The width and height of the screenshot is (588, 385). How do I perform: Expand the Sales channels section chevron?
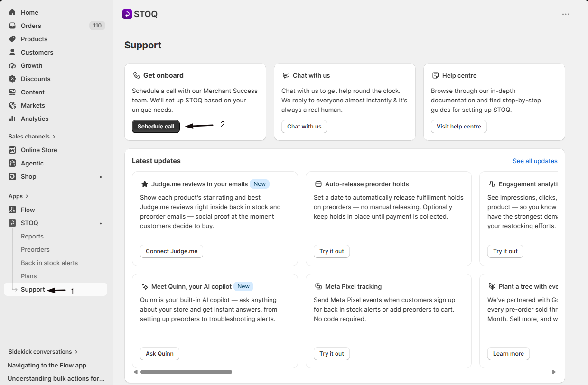tap(54, 137)
